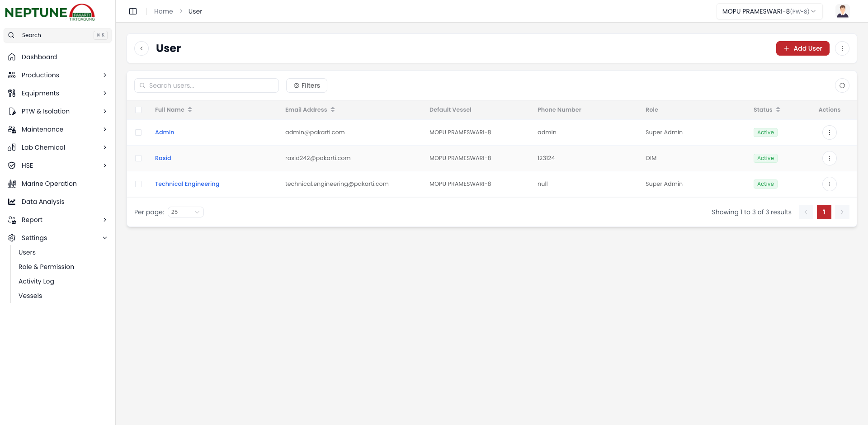The image size is (868, 425).
Task: Open the actions menu for Admin row
Action: pos(829,132)
